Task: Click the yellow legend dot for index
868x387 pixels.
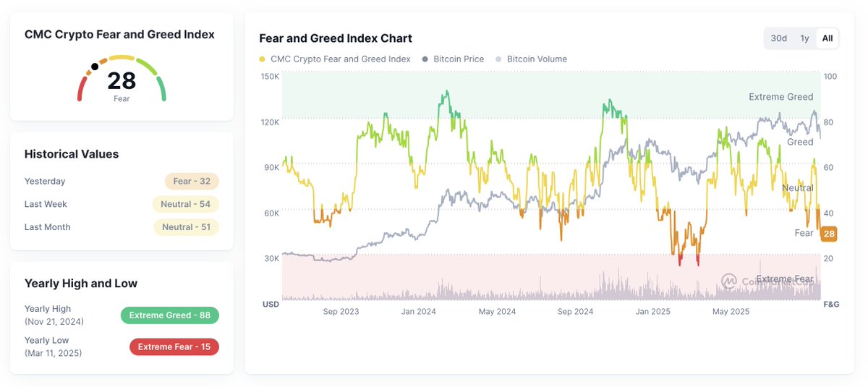Action: pos(262,59)
